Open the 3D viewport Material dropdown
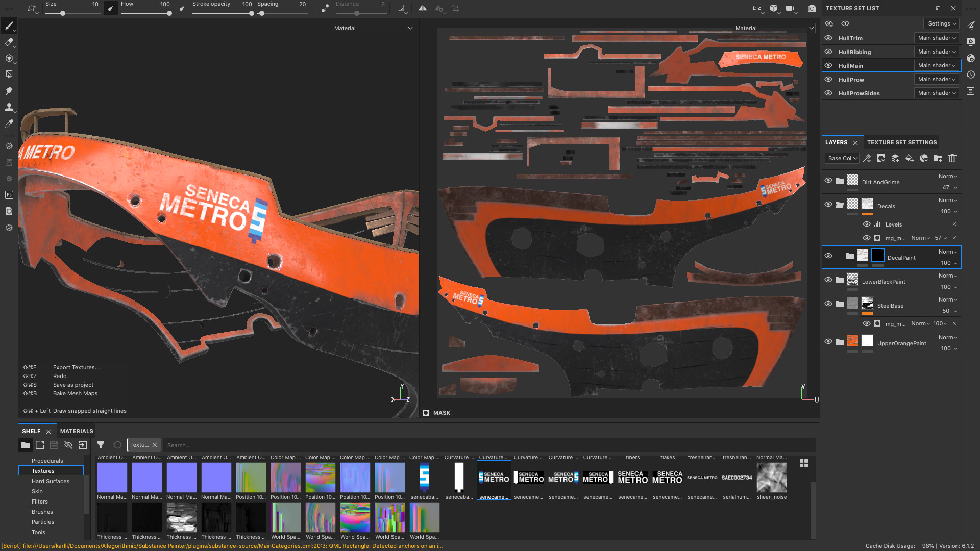 tap(373, 28)
